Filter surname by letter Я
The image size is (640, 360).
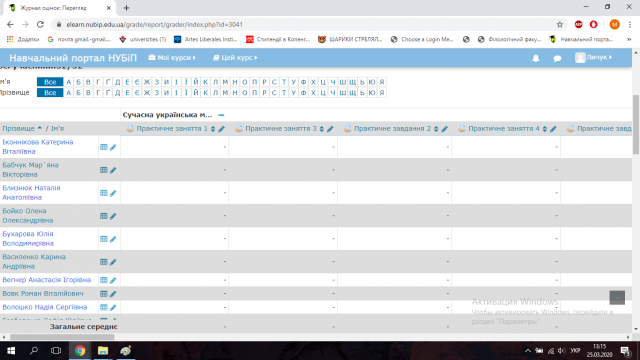click(x=382, y=93)
